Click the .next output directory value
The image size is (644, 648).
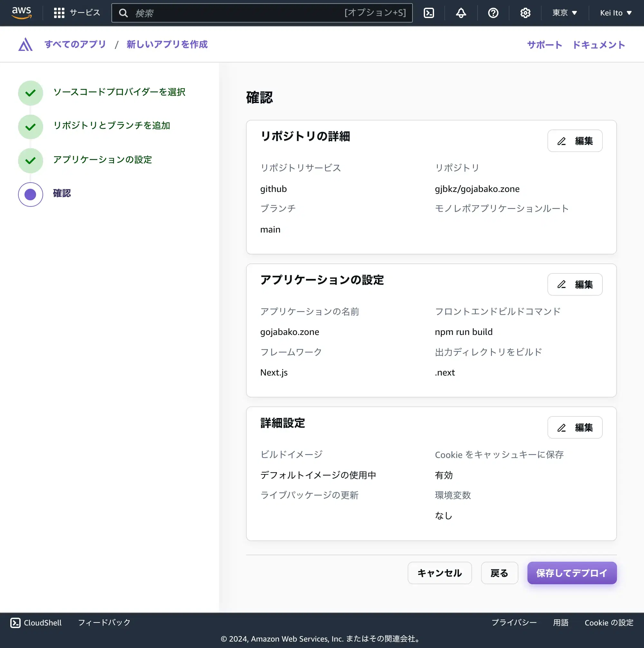pos(445,373)
